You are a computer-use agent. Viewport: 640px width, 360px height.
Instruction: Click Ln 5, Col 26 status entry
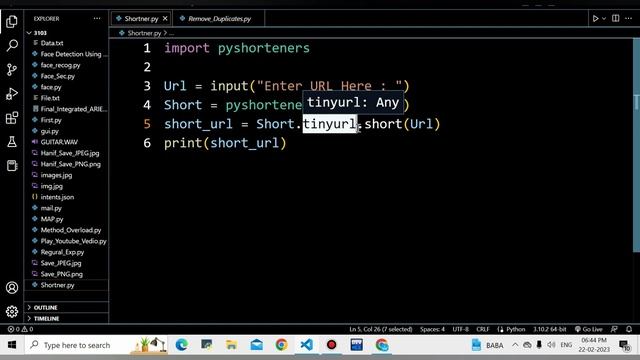[381, 329]
